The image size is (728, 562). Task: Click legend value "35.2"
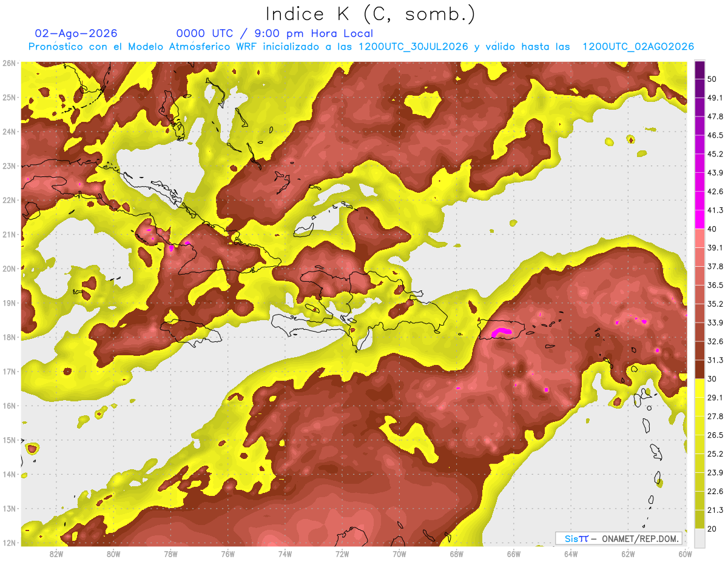(715, 304)
